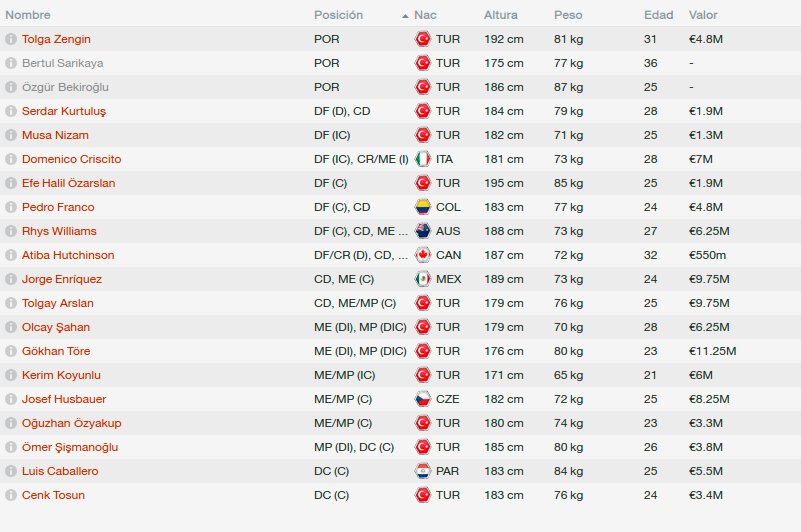Click Paraguay flag for Luis Caballero
801x532 pixels.
[x=422, y=471]
